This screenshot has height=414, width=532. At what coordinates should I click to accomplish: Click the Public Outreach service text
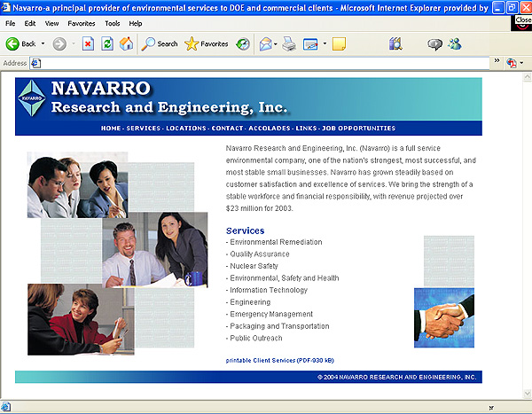(x=256, y=338)
